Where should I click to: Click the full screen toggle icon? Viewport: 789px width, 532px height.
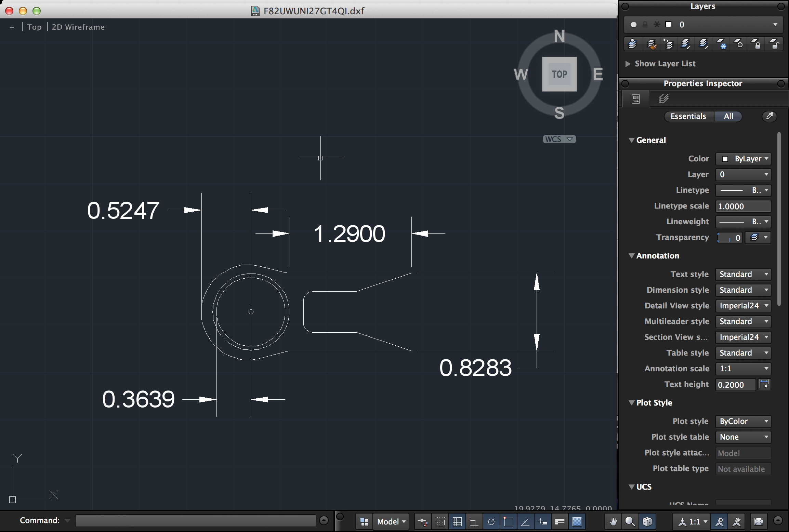click(x=759, y=521)
